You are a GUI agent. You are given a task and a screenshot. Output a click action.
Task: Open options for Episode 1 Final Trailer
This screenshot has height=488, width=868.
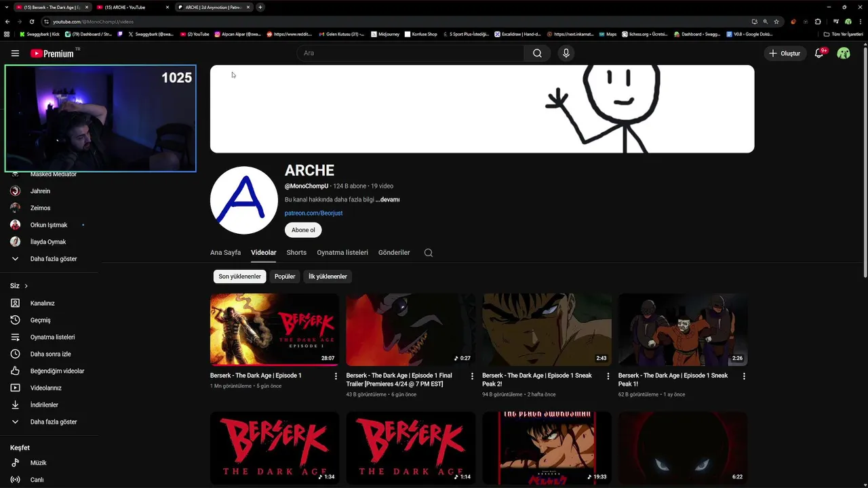tap(472, 375)
